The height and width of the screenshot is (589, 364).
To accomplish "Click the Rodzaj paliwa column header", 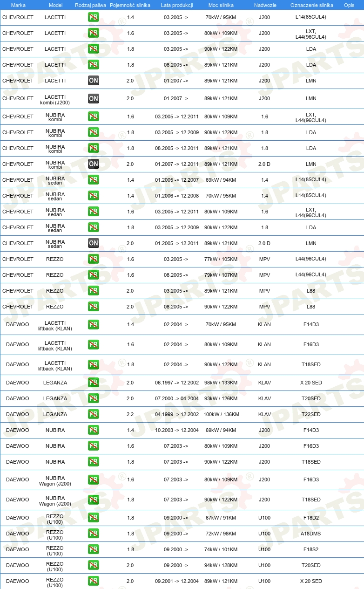I will coord(91,5).
